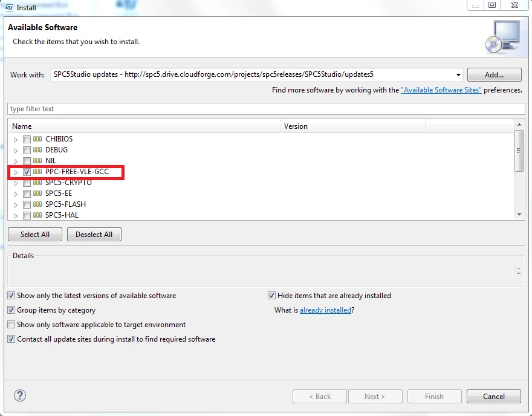
Task: Check the CHIBIOS checkbox
Action: [x=27, y=139]
